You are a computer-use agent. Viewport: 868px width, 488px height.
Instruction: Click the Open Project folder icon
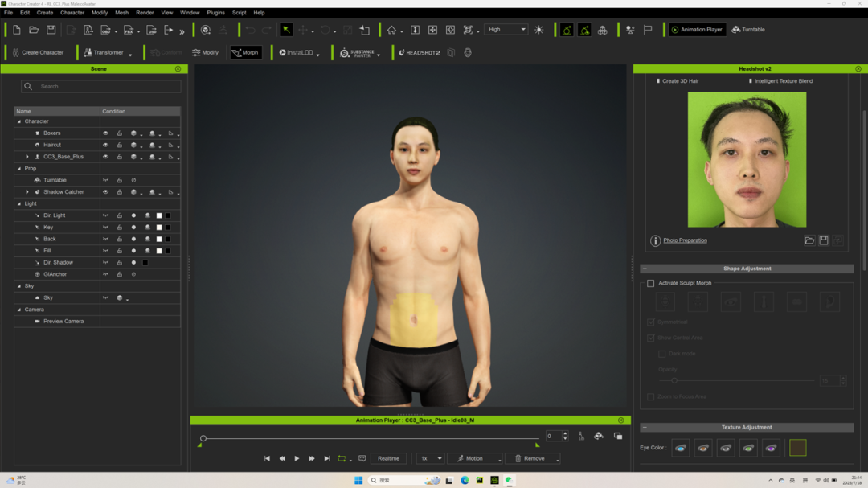point(34,30)
